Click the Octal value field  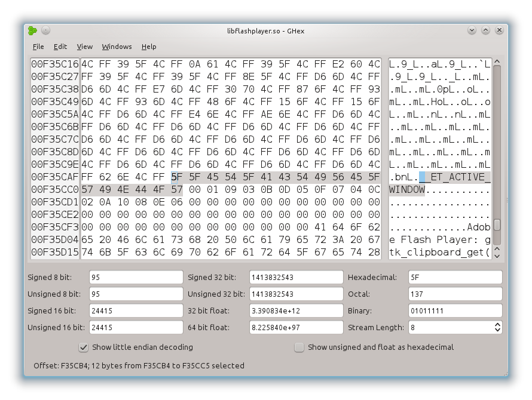pos(455,294)
